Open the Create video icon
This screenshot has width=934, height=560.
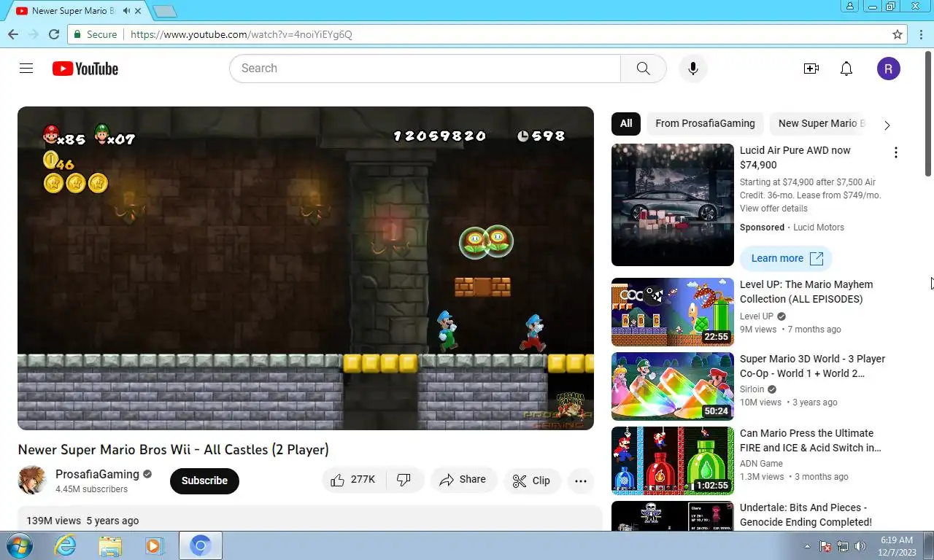(x=811, y=69)
